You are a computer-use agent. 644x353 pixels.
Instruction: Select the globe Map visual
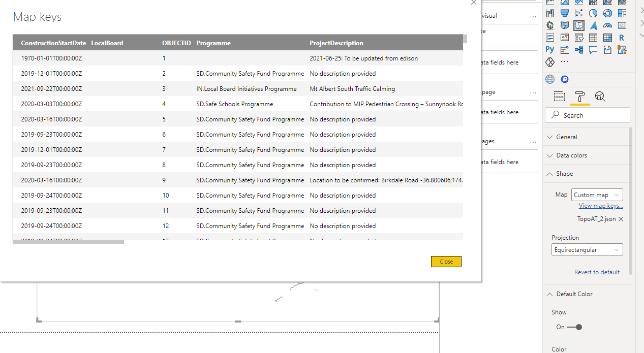coord(549,25)
